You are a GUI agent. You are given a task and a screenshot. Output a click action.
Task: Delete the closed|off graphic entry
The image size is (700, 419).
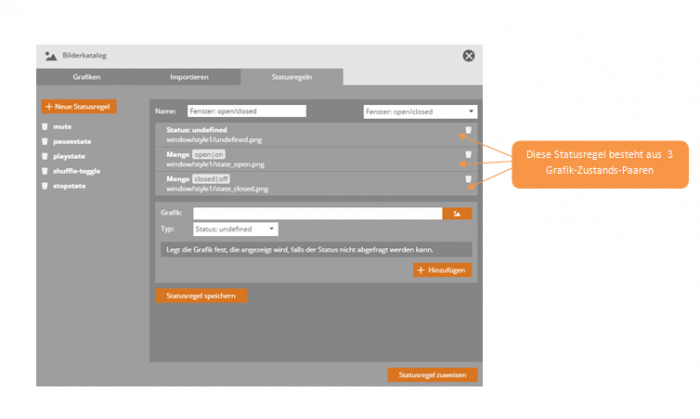[x=467, y=180]
